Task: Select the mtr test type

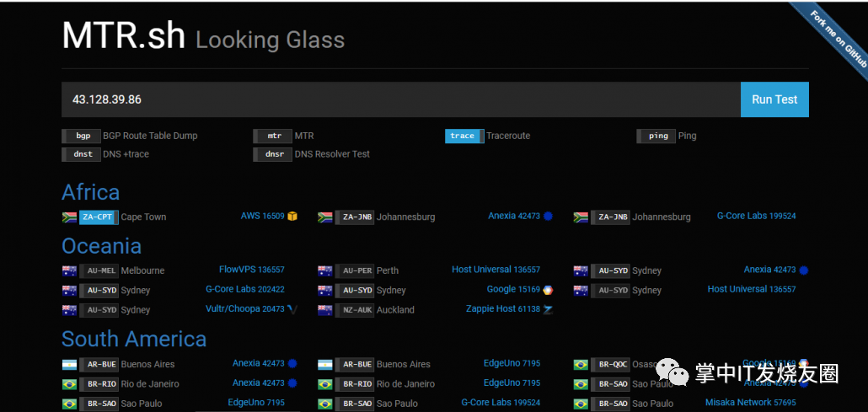Action: (274, 136)
